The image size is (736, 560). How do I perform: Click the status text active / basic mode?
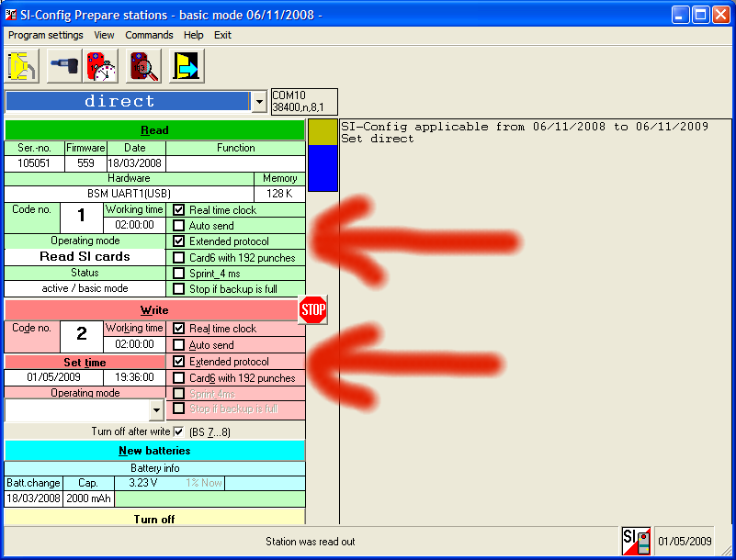(x=85, y=288)
